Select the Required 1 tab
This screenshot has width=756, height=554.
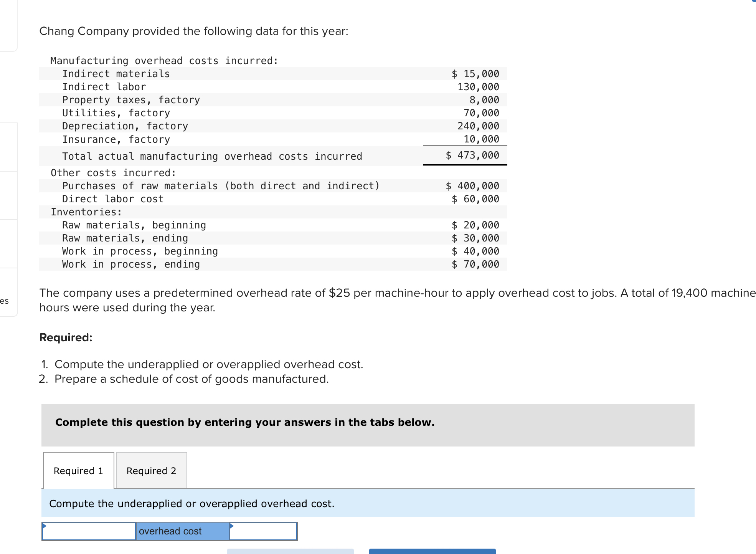pos(78,471)
